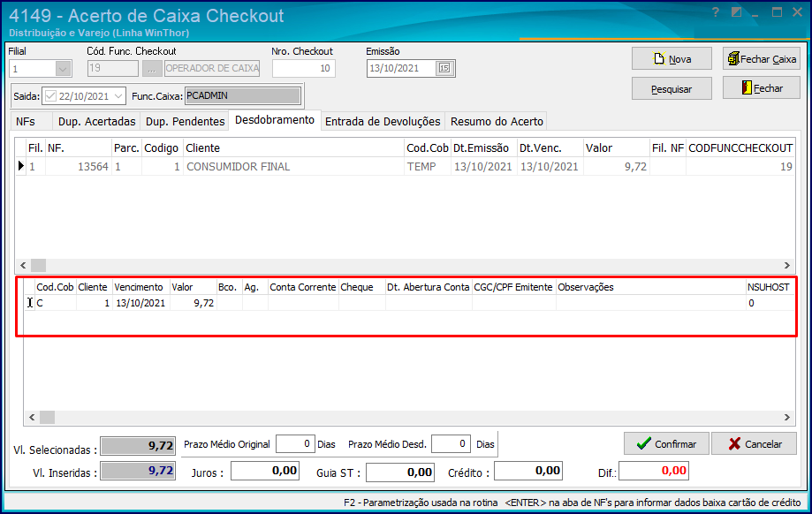The height and width of the screenshot is (514, 812).
Task: Click the contrast icon beside the help icon
Action: click(x=736, y=11)
